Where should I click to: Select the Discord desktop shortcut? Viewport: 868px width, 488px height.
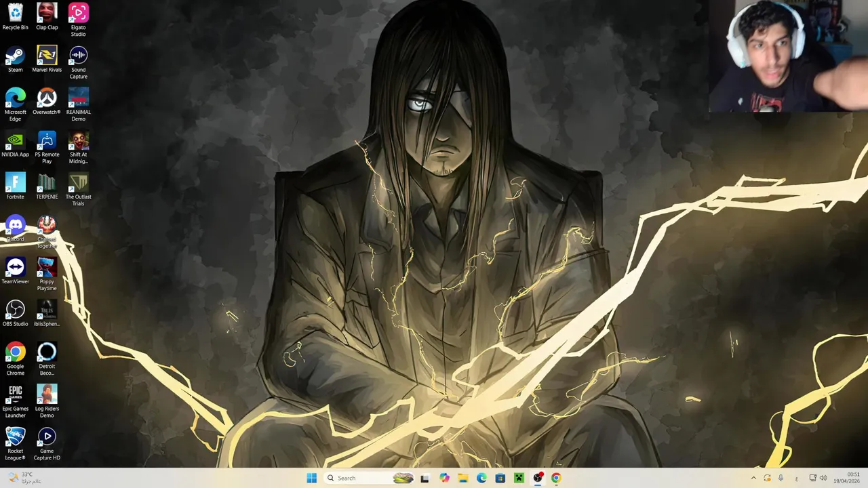click(15, 229)
